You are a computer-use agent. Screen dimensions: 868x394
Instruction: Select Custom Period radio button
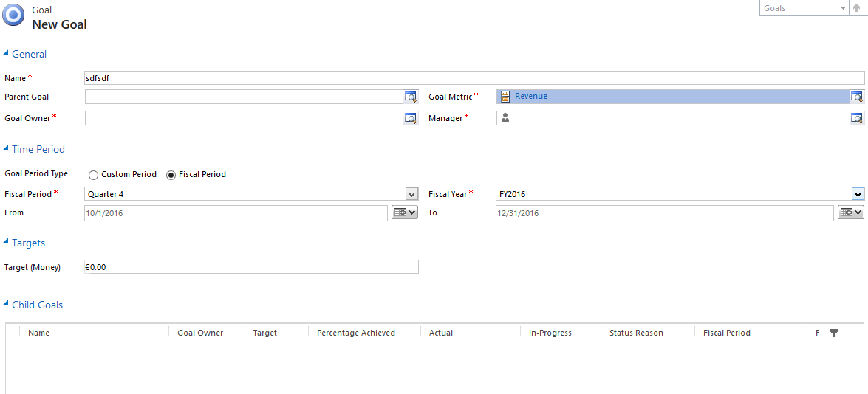[93, 175]
